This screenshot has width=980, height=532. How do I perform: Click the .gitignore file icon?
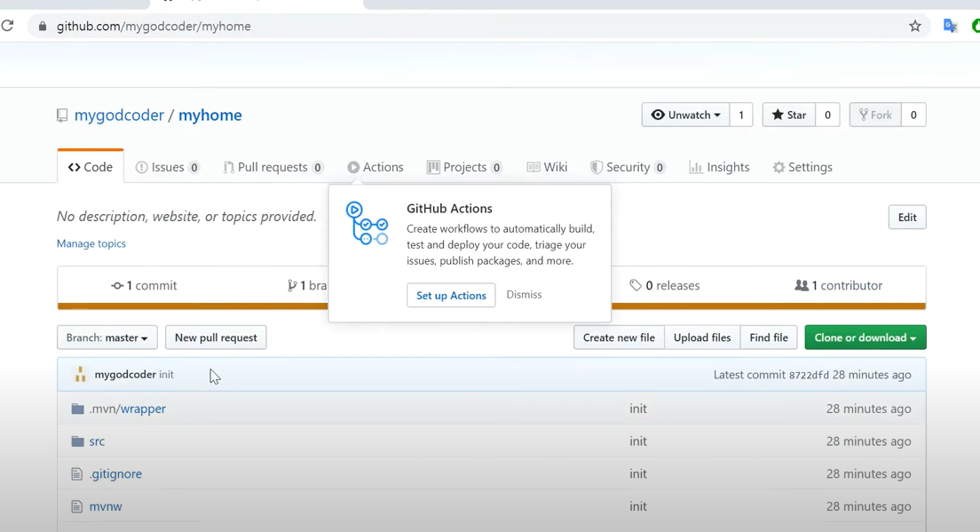click(76, 474)
